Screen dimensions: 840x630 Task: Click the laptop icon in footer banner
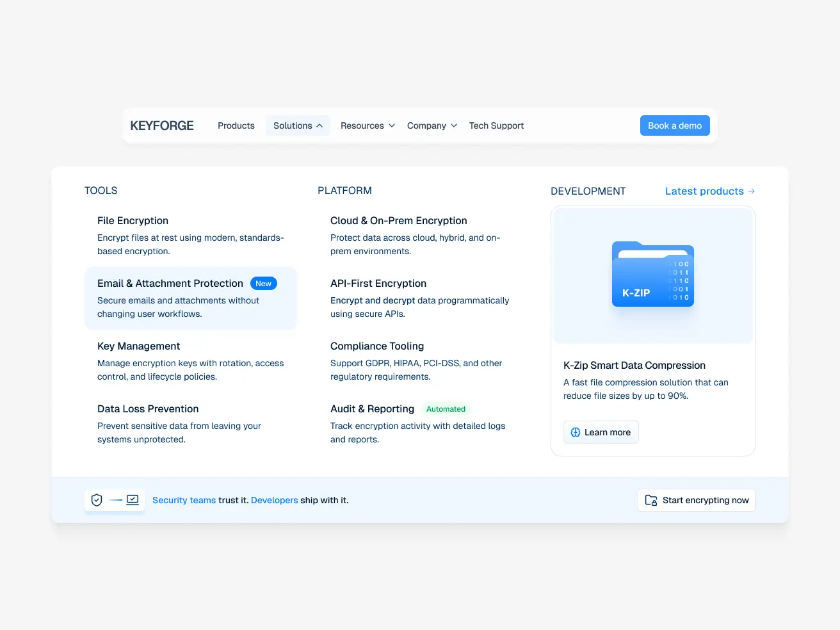click(x=133, y=500)
